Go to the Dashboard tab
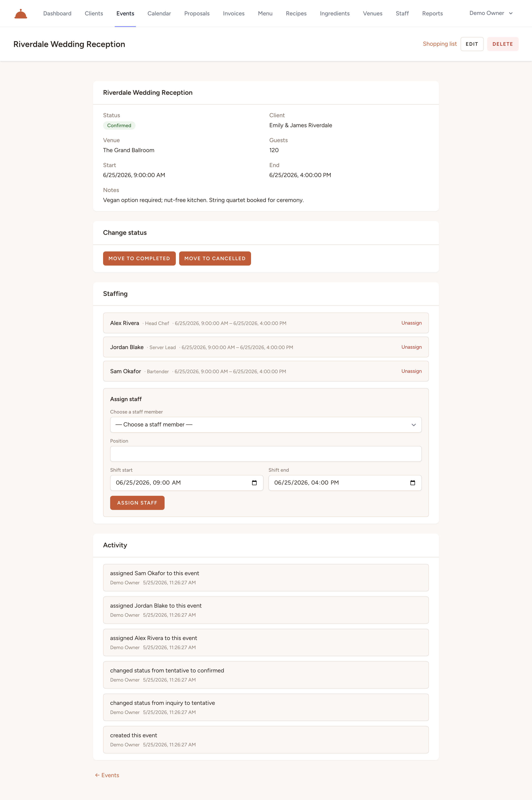532x800 pixels. [x=57, y=14]
